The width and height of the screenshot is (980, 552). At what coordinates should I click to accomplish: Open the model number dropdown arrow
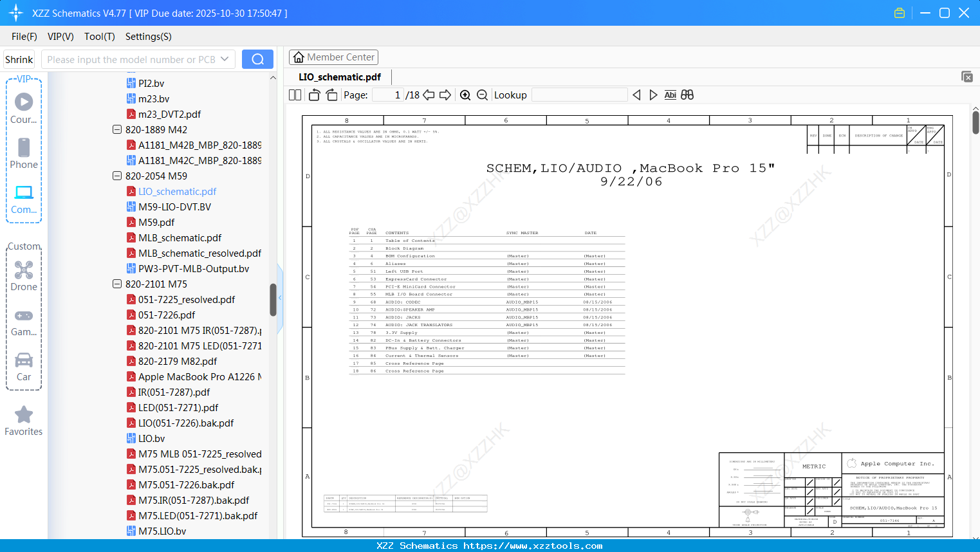225,59
